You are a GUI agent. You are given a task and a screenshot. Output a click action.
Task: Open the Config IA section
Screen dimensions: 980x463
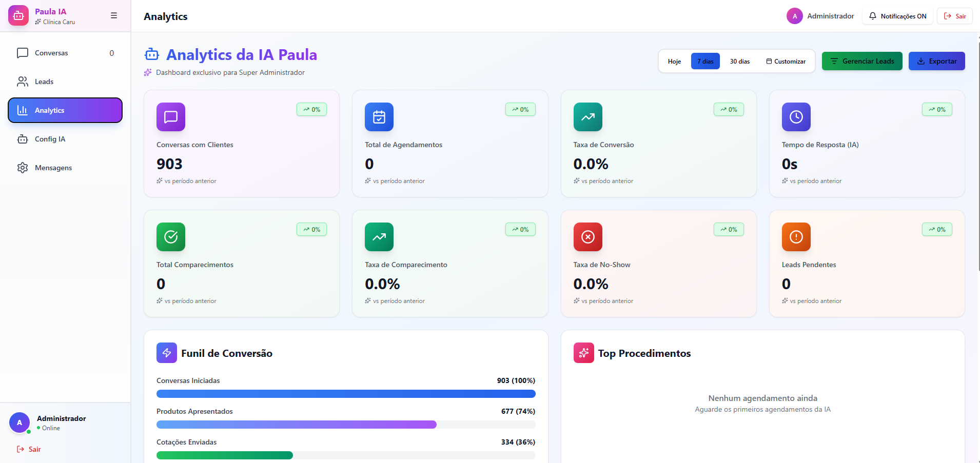50,139
